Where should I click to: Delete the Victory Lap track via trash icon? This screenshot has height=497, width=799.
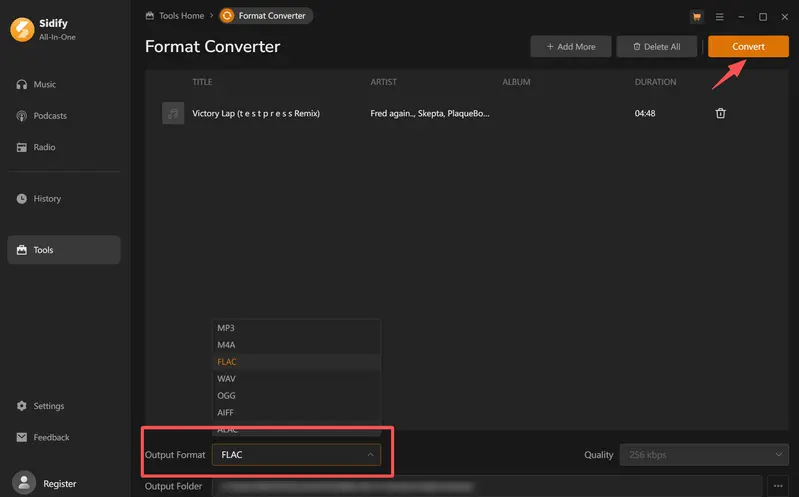coord(720,113)
